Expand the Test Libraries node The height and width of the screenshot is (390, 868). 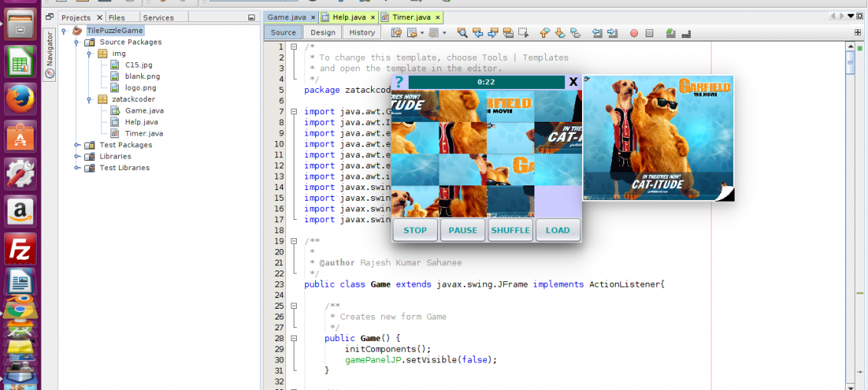pyautogui.click(x=77, y=168)
